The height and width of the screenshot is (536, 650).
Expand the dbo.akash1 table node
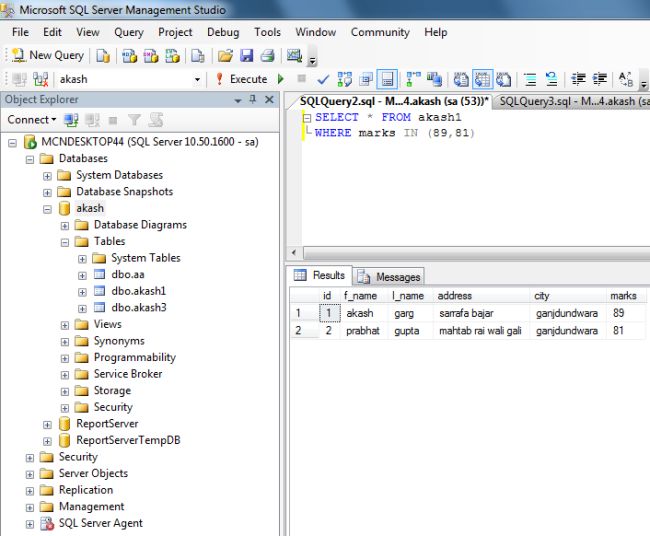coord(82,291)
